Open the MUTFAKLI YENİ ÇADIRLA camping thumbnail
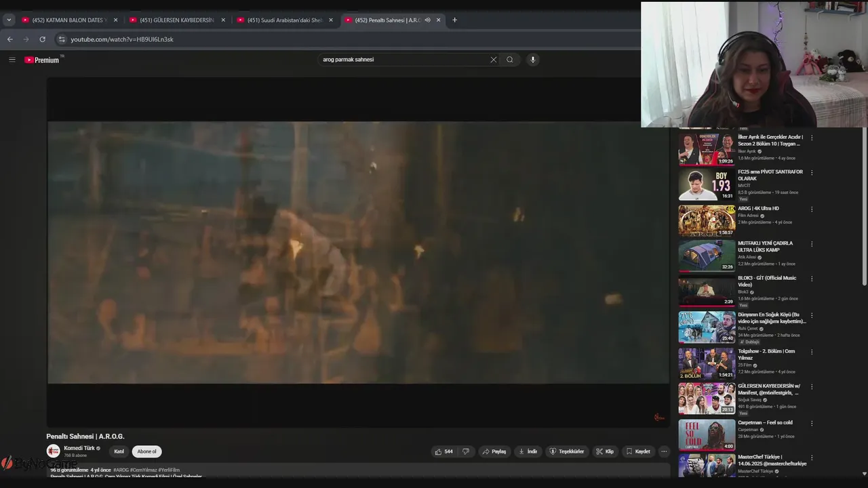This screenshot has height=488, width=868. (x=707, y=256)
